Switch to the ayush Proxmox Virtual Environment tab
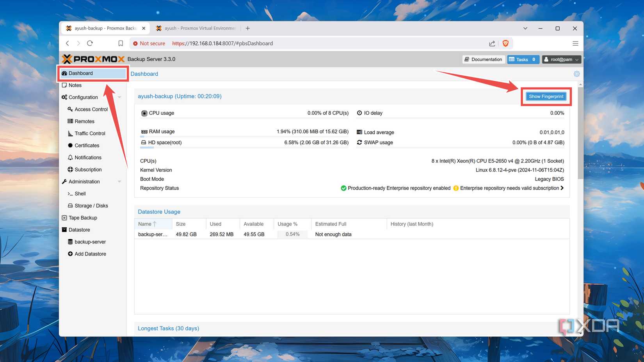Image resolution: width=644 pixels, height=362 pixels. click(x=196, y=28)
